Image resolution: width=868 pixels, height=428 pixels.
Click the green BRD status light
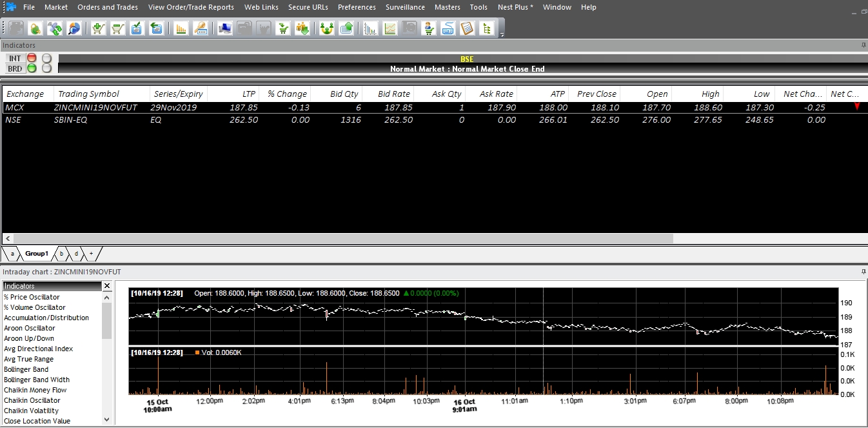[32, 68]
